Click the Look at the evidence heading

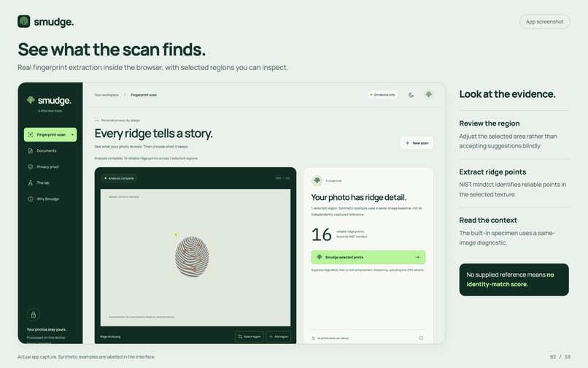pyautogui.click(x=507, y=94)
